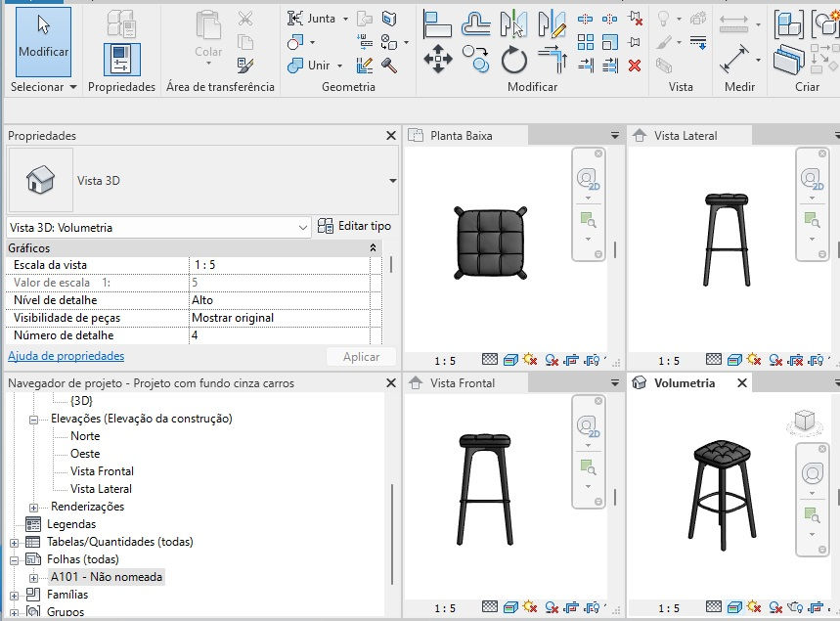Click steering wheel icon in Volumetria navigation bar

pyautogui.click(x=813, y=473)
